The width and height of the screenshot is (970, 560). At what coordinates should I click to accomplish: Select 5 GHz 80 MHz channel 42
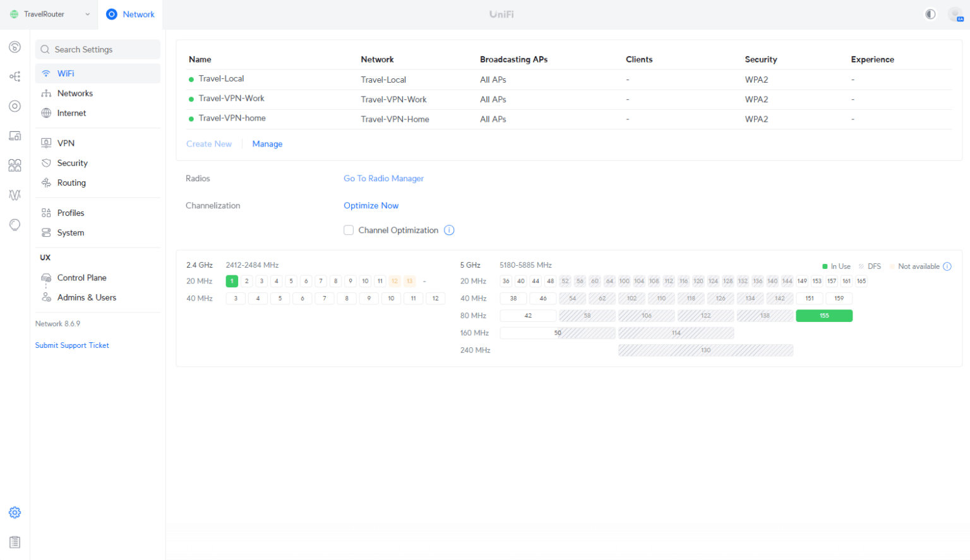tap(528, 316)
